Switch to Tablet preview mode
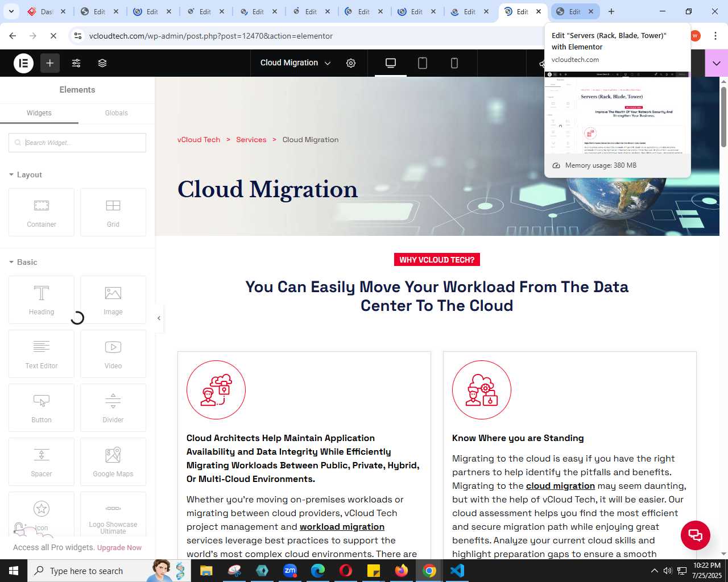Viewport: 728px width, 582px height. 423,63
